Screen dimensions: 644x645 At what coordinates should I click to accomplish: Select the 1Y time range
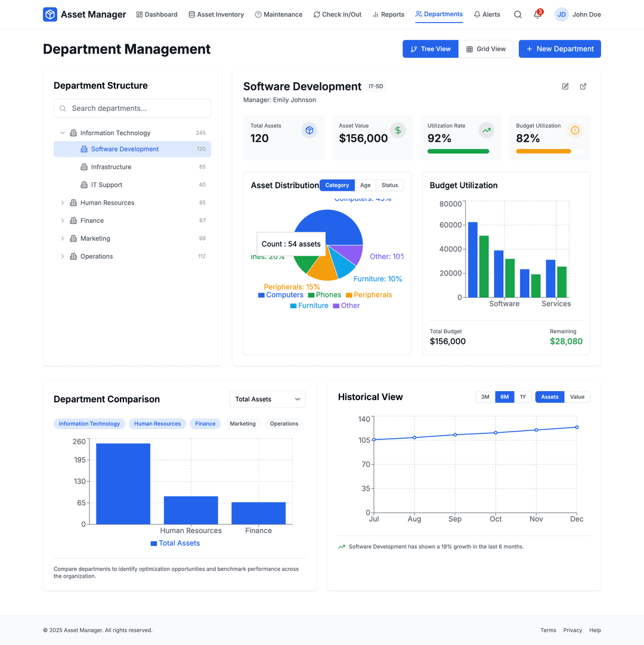click(523, 396)
